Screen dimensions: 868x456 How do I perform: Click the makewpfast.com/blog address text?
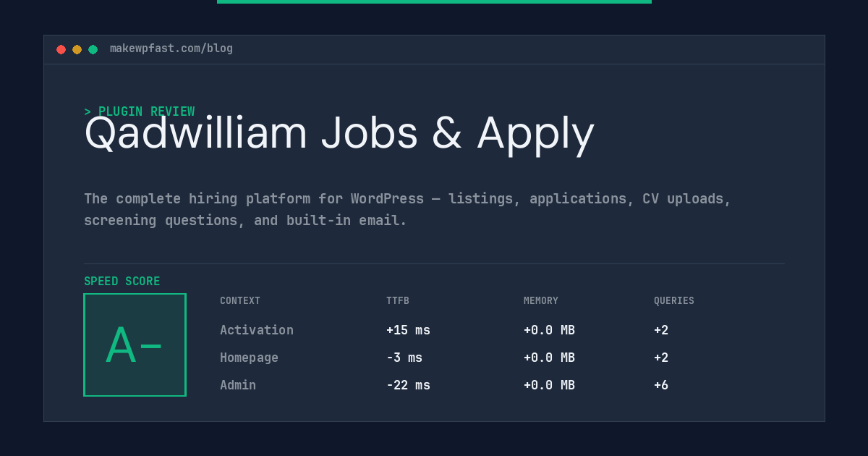pyautogui.click(x=171, y=48)
